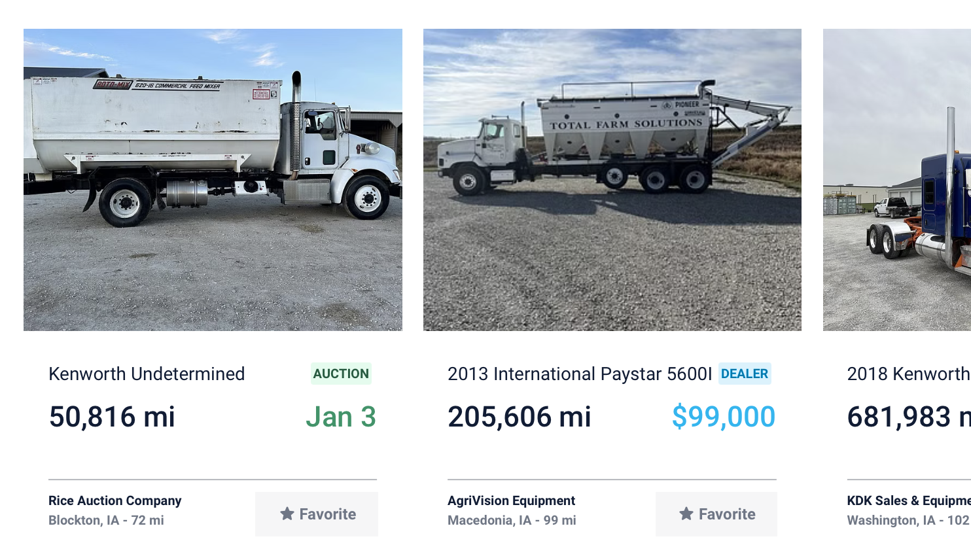Visit AgriVision Equipment seller page
Screen dimensions: 971x560
(x=511, y=500)
